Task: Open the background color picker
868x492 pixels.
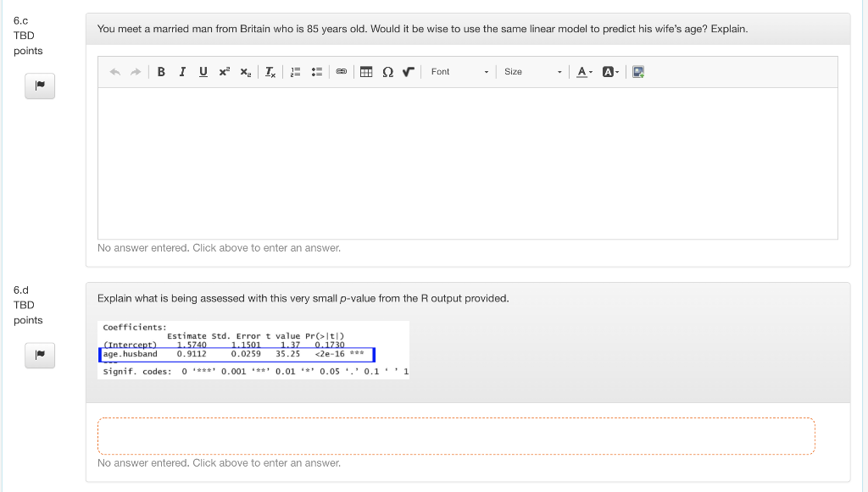Action: click(x=610, y=72)
